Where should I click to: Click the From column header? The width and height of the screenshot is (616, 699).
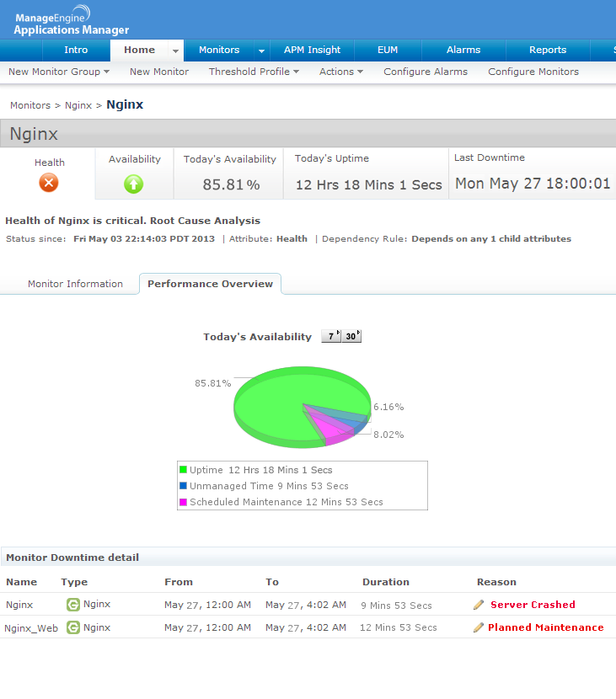coord(179,582)
